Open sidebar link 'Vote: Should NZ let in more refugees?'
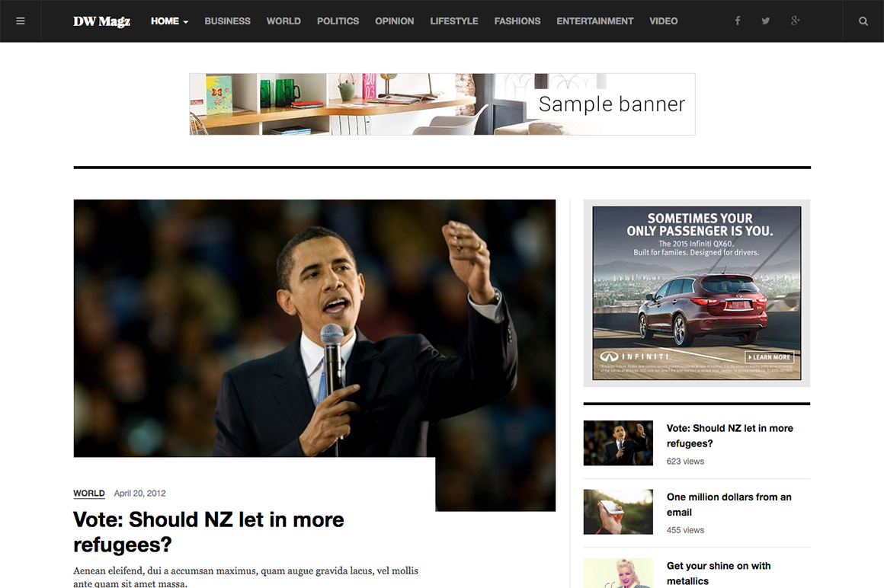 (729, 436)
